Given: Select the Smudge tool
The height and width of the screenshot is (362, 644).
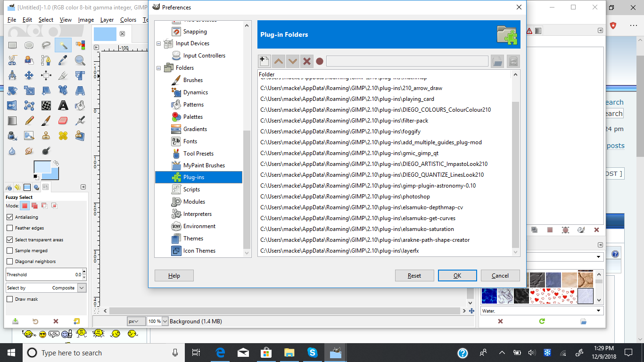Looking at the screenshot, I should pyautogui.click(x=29, y=151).
